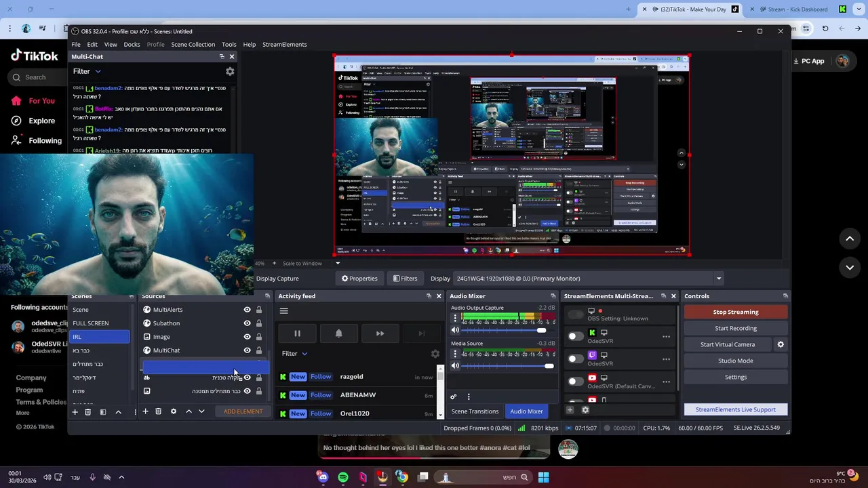This screenshot has height=488, width=868.
Task: Click Start Recording button
Action: pos(736,328)
